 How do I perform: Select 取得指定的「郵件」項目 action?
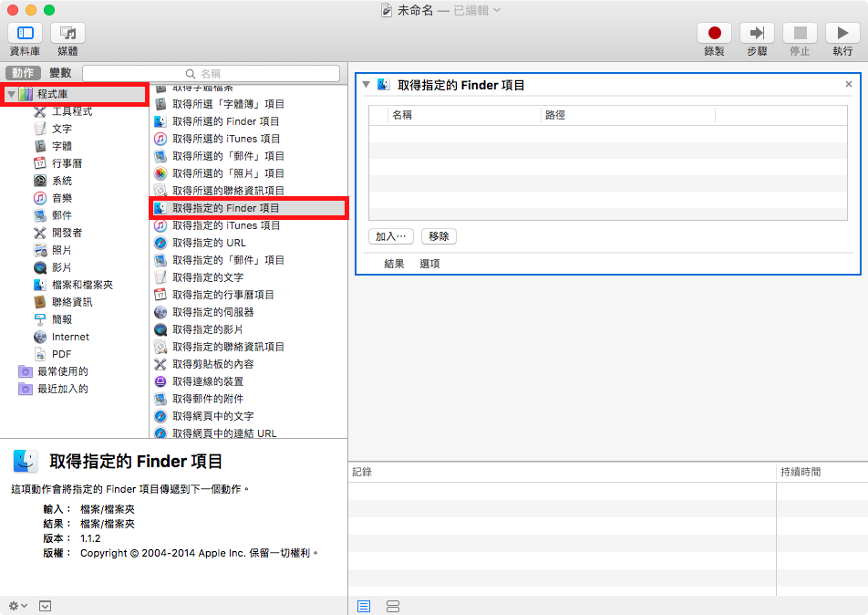point(248,260)
